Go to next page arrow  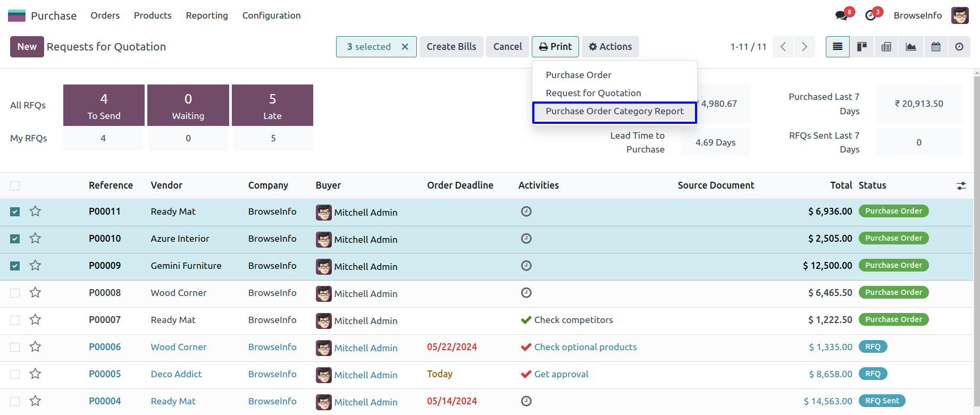click(804, 47)
